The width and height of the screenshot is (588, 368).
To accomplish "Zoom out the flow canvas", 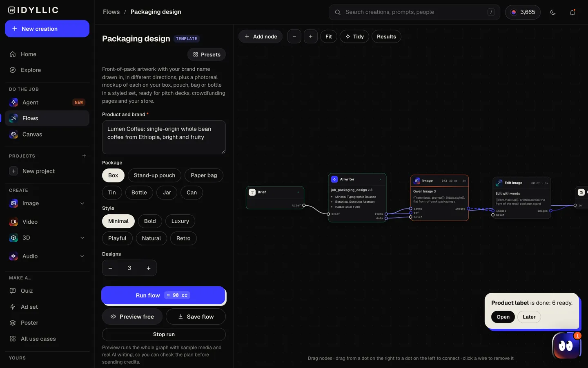I will 294,36.
